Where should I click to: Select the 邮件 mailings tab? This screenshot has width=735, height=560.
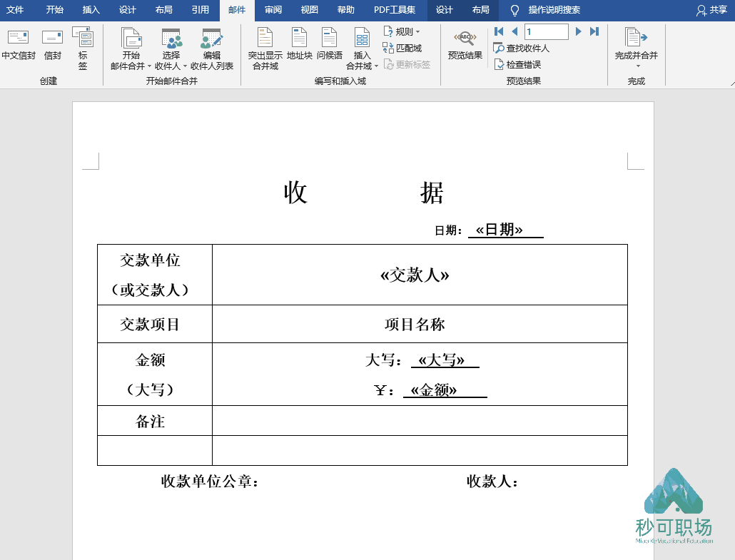coord(237,10)
